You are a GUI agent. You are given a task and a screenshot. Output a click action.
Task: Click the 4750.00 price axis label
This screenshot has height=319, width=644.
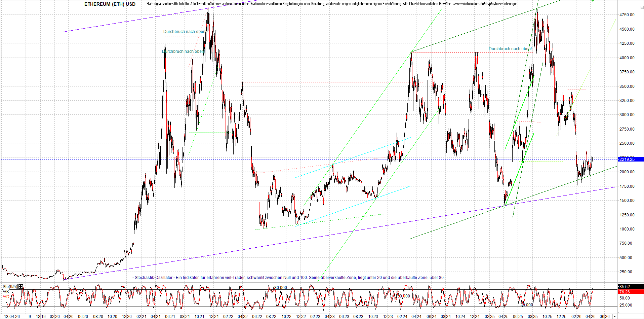coord(627,15)
